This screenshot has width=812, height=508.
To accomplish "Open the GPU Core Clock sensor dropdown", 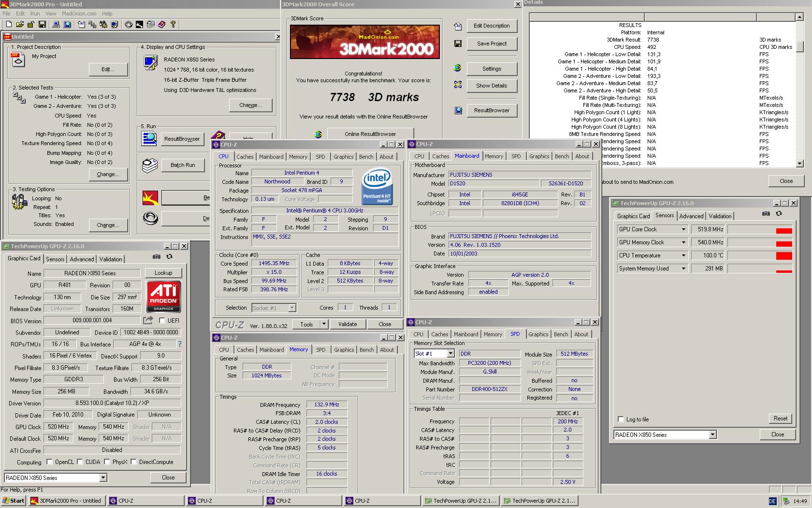I will [x=683, y=229].
